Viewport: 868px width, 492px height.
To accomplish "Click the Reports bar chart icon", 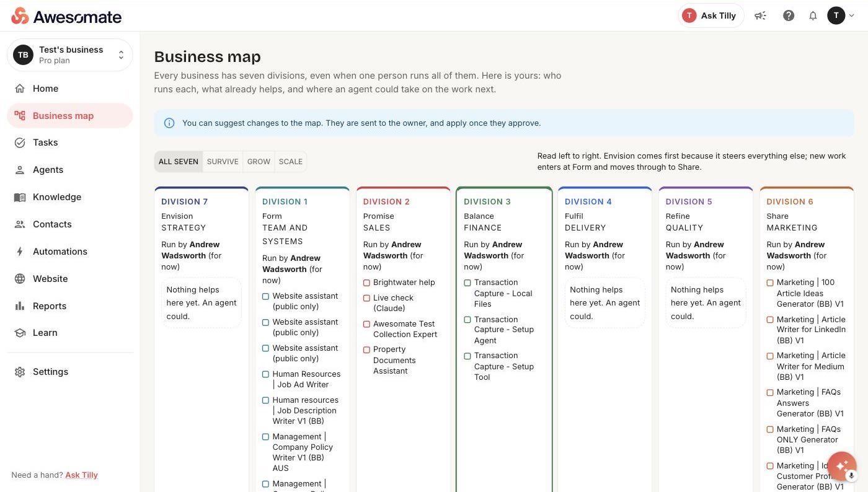I will pyautogui.click(x=20, y=306).
